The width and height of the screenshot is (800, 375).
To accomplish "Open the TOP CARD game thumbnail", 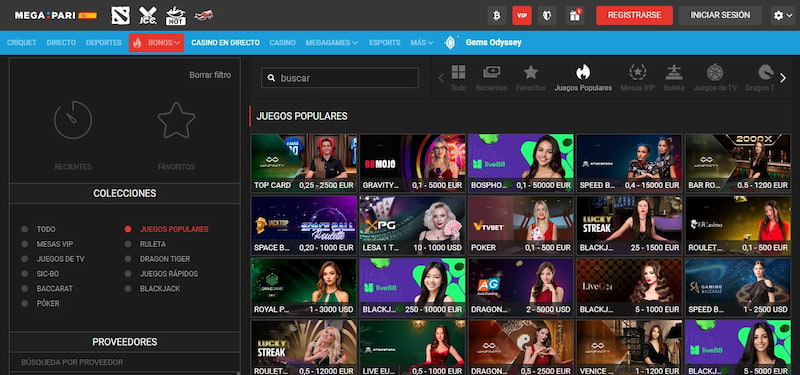I will (x=304, y=163).
